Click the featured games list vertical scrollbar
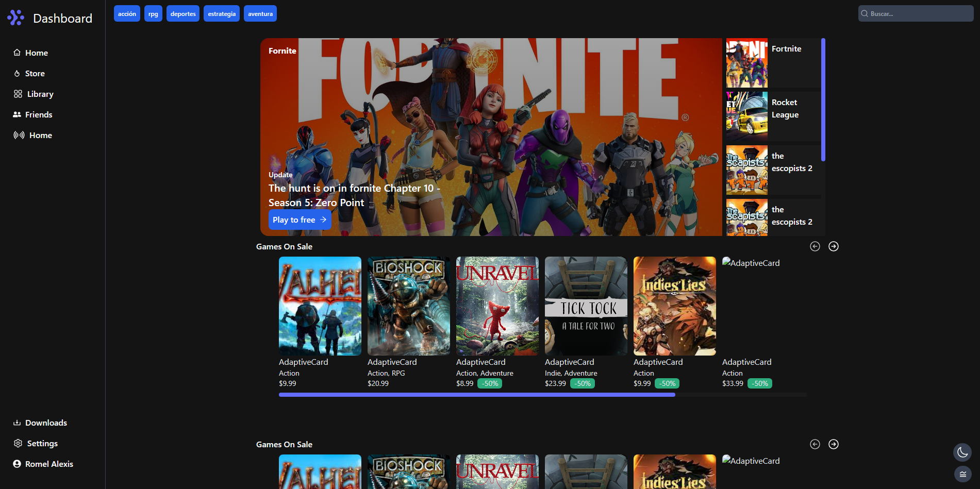 pyautogui.click(x=823, y=99)
